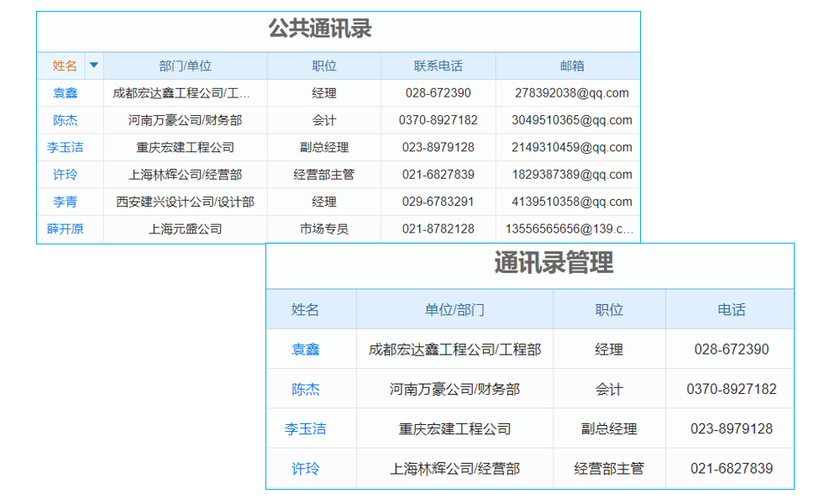Click the 单位/部门 header in 通讯录管理
The width and height of the screenshot is (840, 504).
[454, 309]
